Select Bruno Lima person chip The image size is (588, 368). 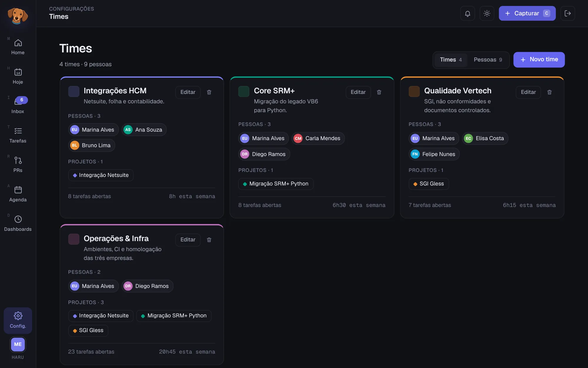tap(91, 145)
